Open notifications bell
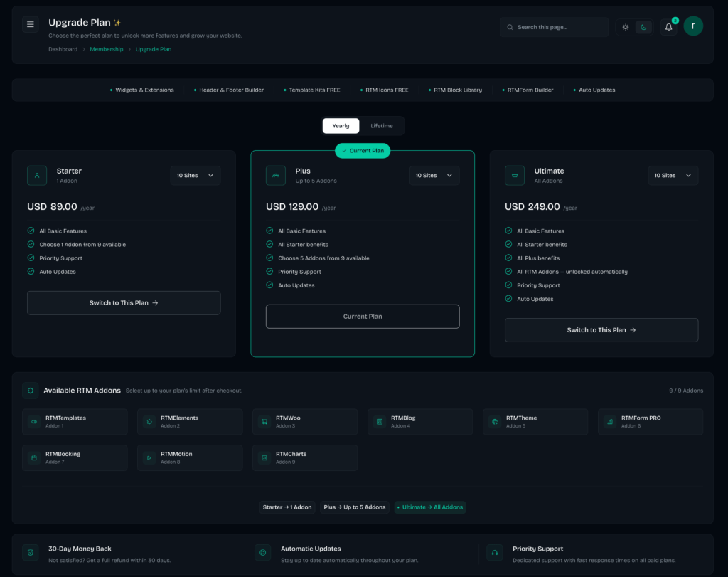Screen dimensions: 728x577 [x=668, y=27]
